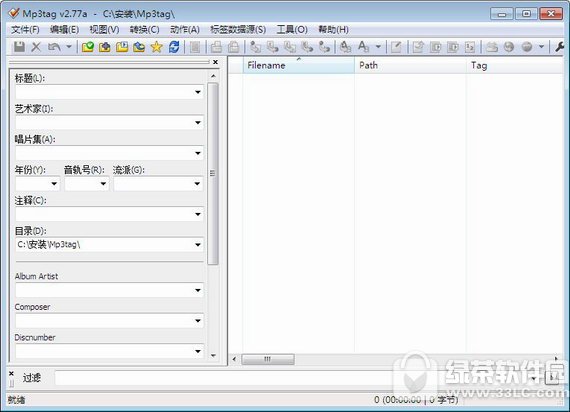Viewport: 570px width, 412px height.
Task: Open the 视图(V) menu
Action: tap(104, 29)
